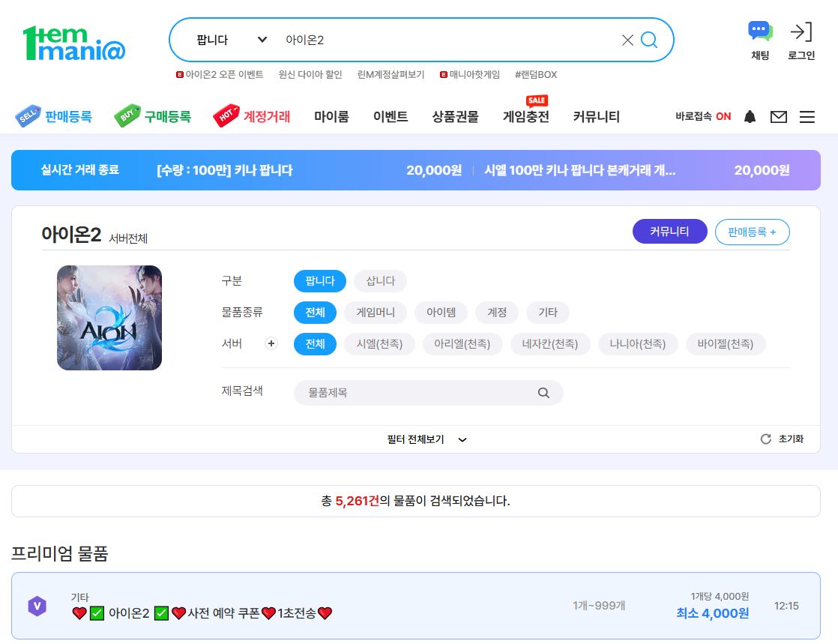This screenshot has width=838, height=644.
Task: Click into the main search field
Action: [x=449, y=40]
